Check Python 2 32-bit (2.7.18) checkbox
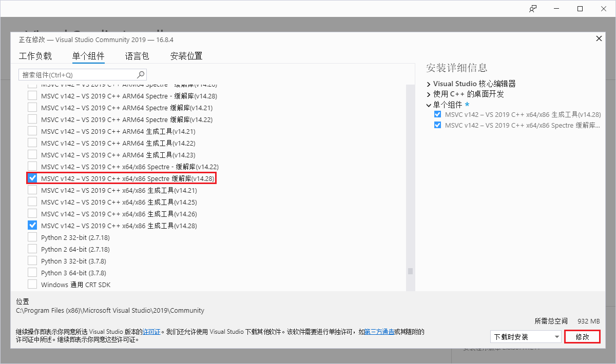This screenshot has height=364, width=616. coord(32,237)
